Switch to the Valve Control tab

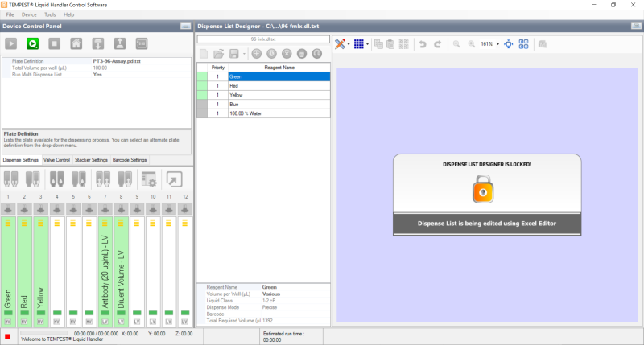point(56,160)
